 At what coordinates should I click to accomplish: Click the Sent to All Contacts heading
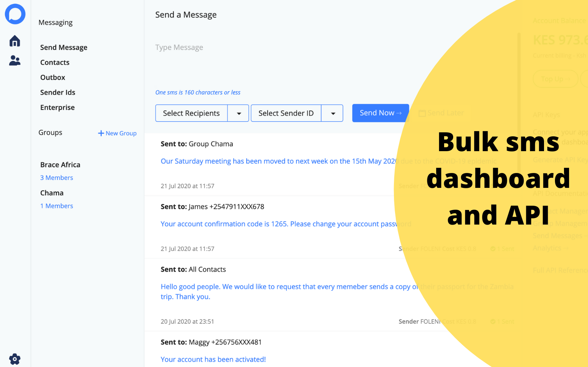coord(193,270)
